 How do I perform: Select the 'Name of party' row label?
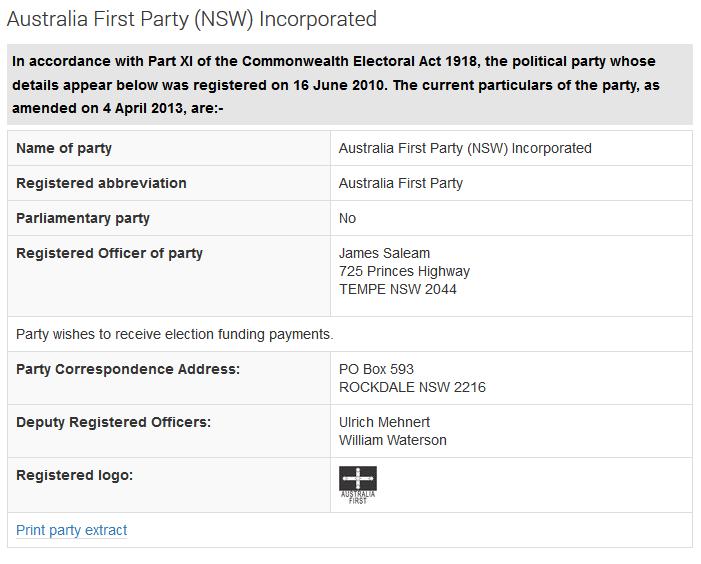(x=64, y=148)
